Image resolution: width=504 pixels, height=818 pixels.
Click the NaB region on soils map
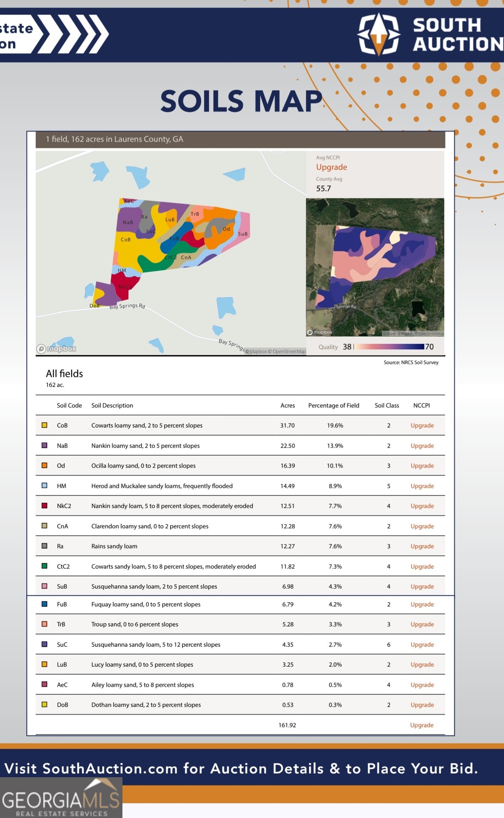pyautogui.click(x=127, y=223)
